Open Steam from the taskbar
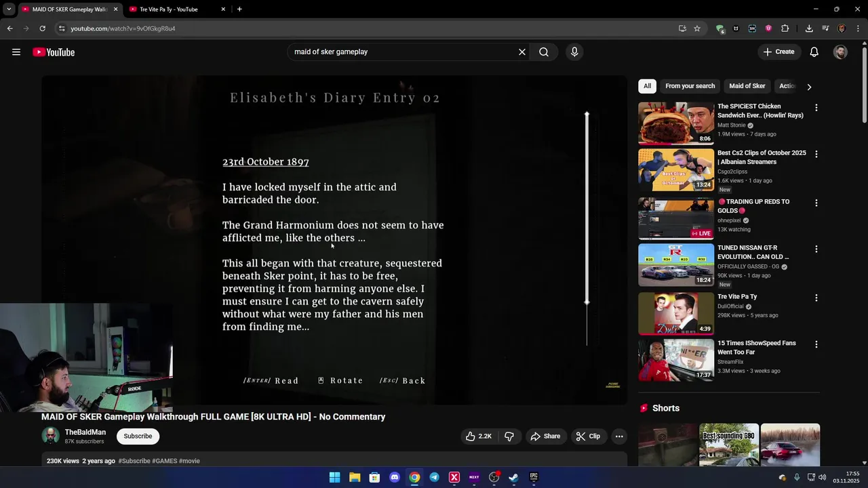This screenshot has width=868, height=488. pos(514,477)
